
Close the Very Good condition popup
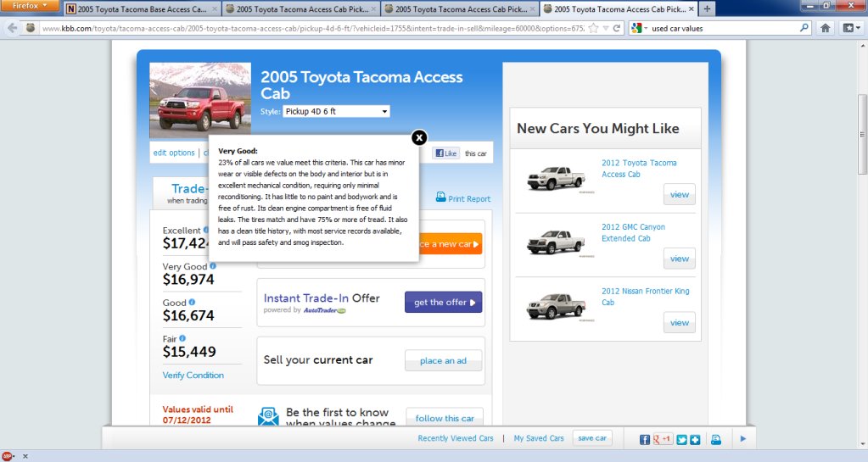[x=419, y=137]
